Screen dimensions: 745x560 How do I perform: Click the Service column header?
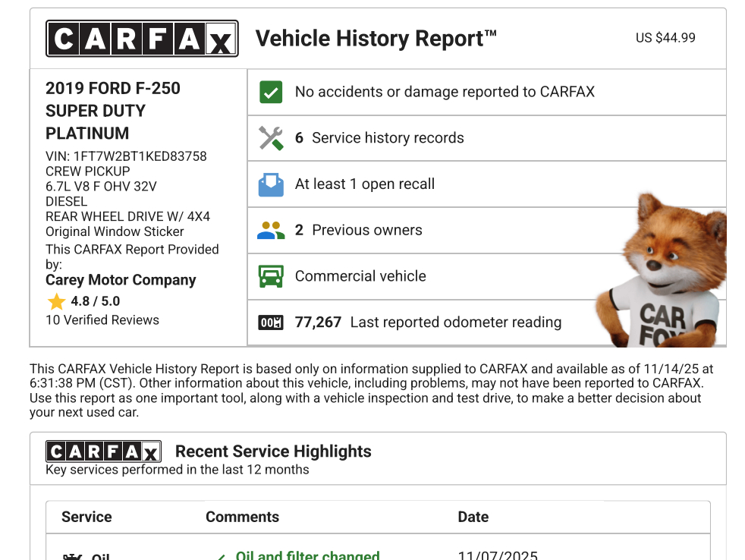click(x=86, y=517)
